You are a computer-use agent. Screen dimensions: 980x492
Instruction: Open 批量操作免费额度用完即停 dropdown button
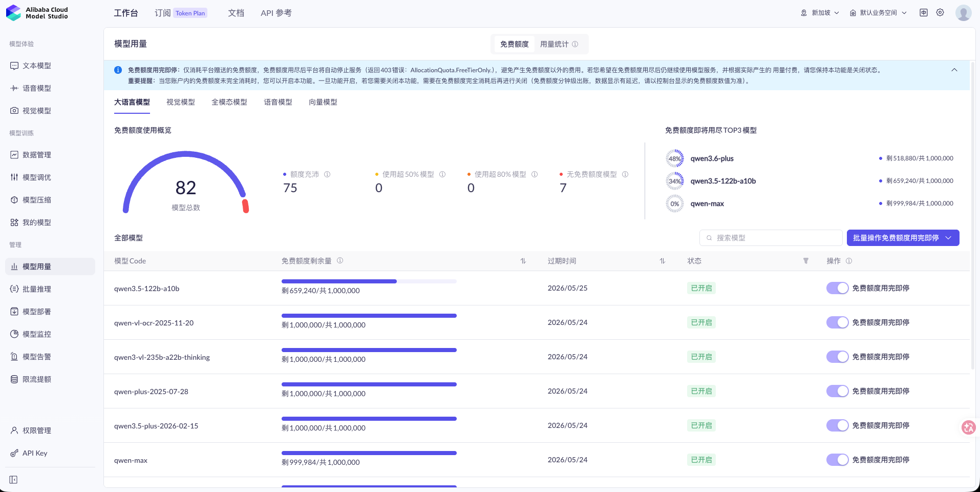(x=903, y=238)
